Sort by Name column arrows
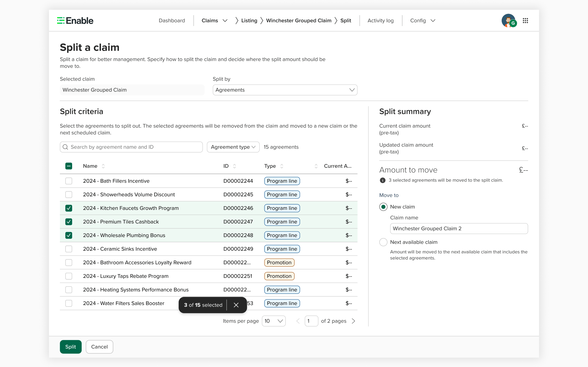This screenshot has width=588, height=367. [x=103, y=166]
